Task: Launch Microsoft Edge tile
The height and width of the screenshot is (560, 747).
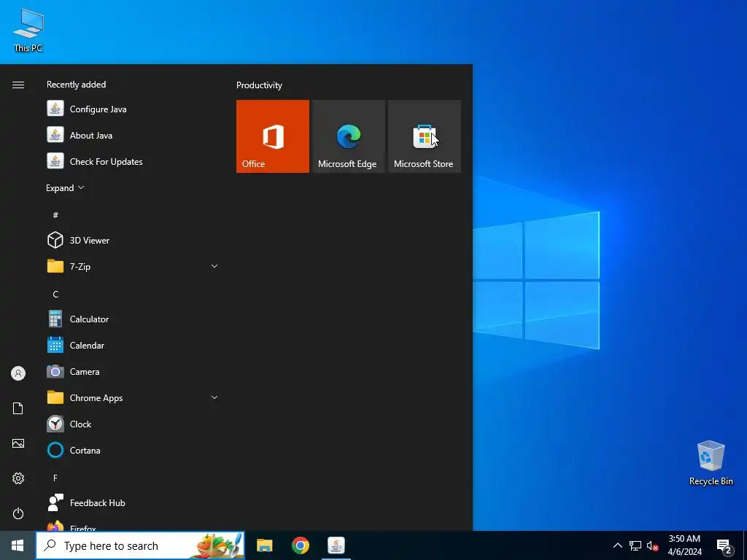Action: [348, 136]
